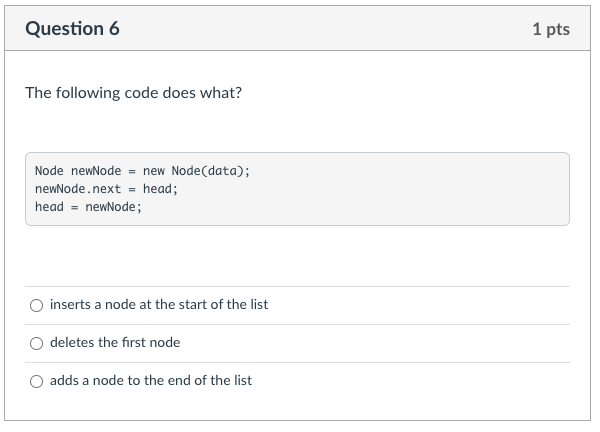The image size is (600, 432).
Task: Mark radio button 'adds a node to the end'
Action: click(x=37, y=381)
